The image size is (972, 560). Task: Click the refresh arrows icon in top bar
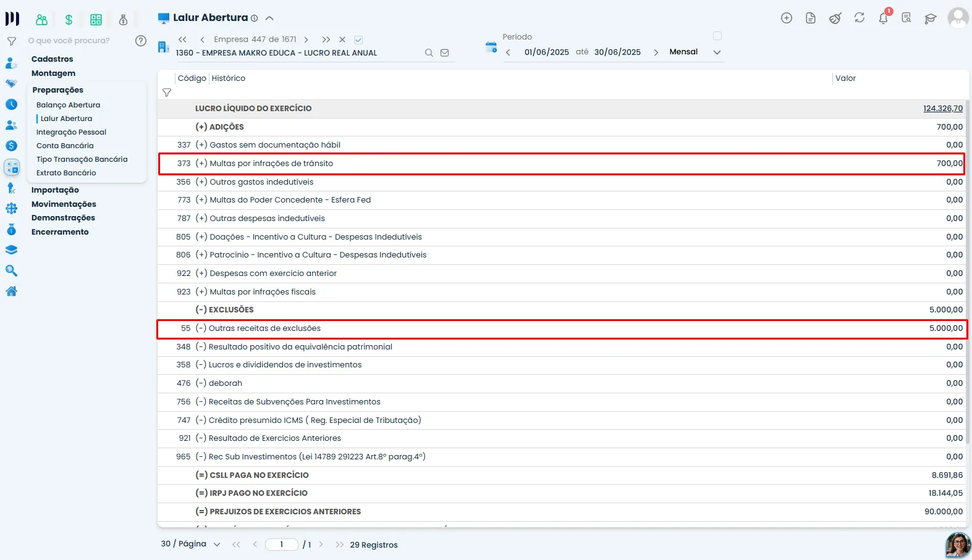pos(860,18)
